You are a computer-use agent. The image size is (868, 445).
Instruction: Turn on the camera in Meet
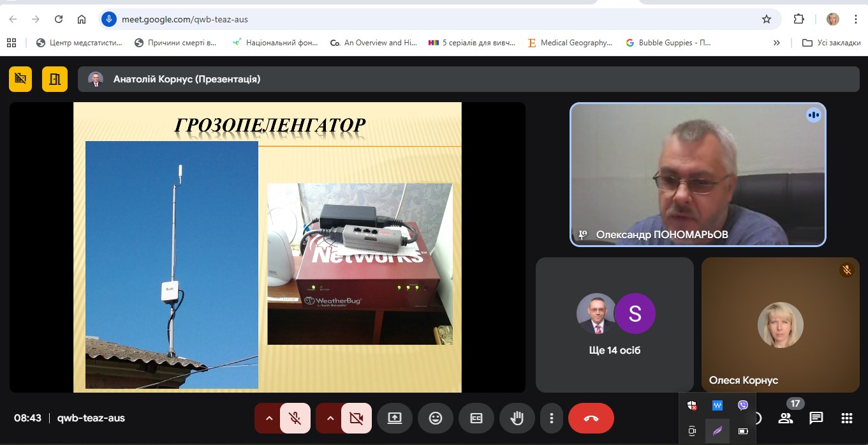coord(356,418)
